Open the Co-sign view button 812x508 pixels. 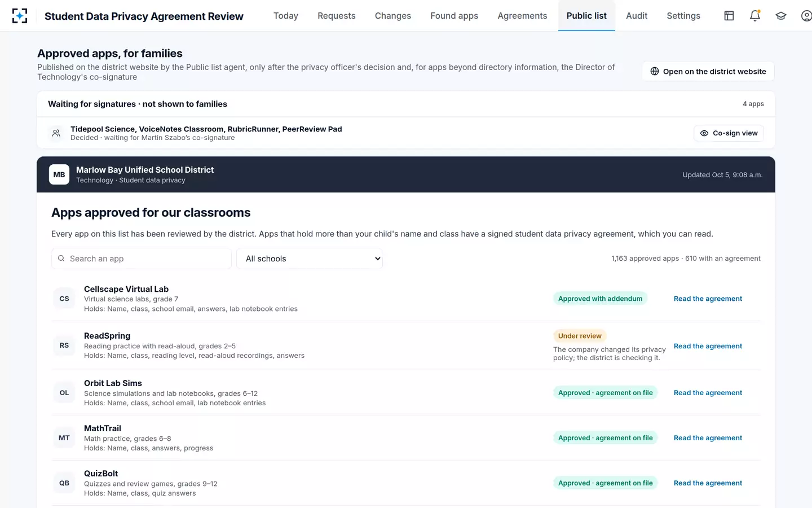pos(729,133)
